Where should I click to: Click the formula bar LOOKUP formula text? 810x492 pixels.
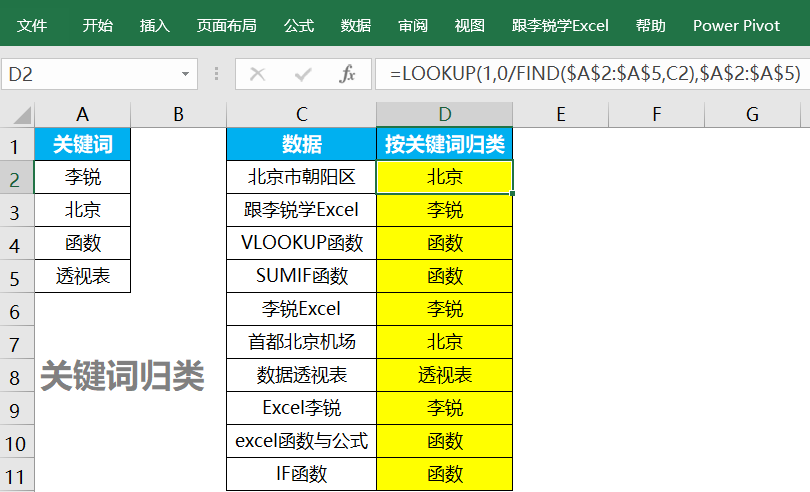click(595, 74)
